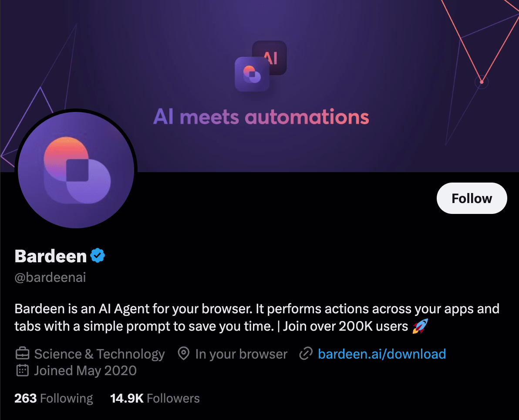
Task: Click the chain link icon
Action: pos(306,354)
